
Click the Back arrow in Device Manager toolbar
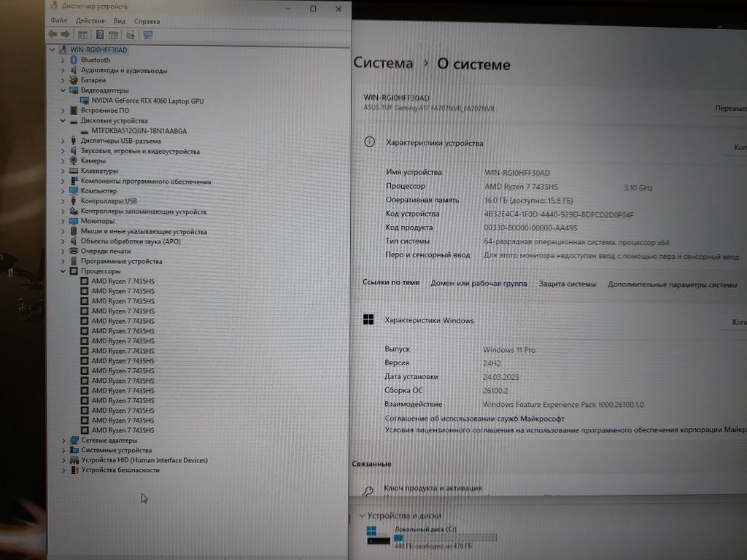click(53, 34)
